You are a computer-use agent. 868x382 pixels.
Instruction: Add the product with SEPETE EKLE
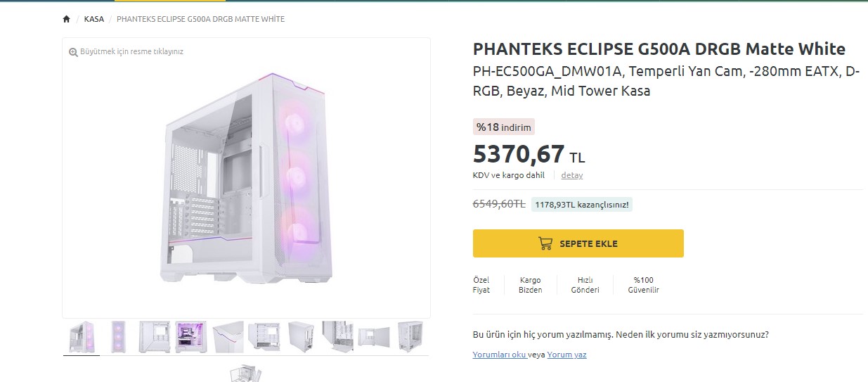click(x=578, y=243)
